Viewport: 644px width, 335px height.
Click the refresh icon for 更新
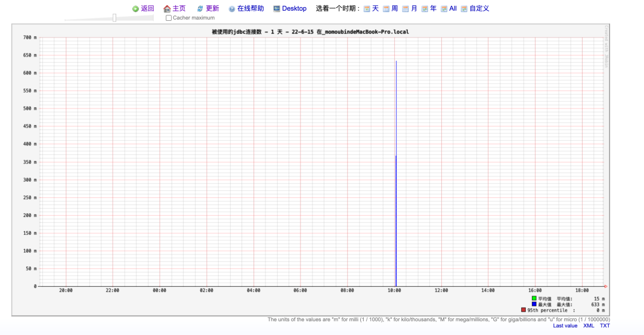[x=200, y=8]
